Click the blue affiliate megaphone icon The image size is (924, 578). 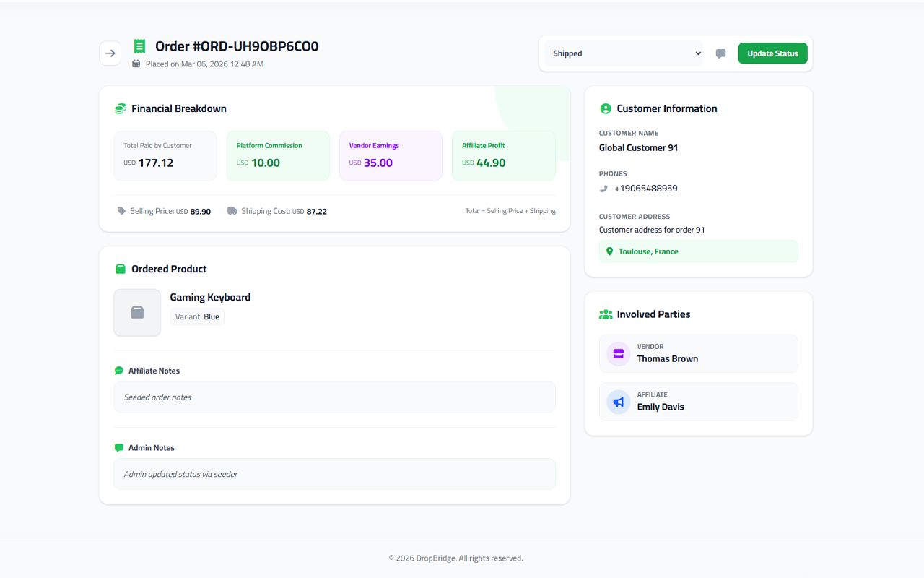click(618, 402)
